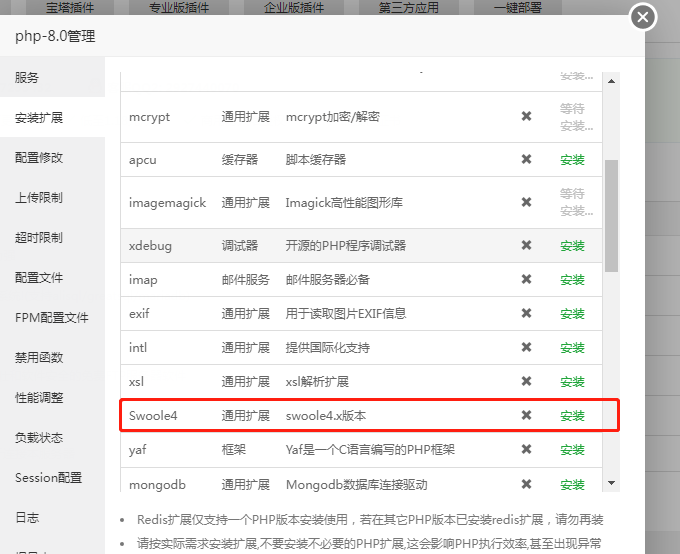Open 配置修改 in the sidebar
The width and height of the screenshot is (680, 554).
point(52,157)
